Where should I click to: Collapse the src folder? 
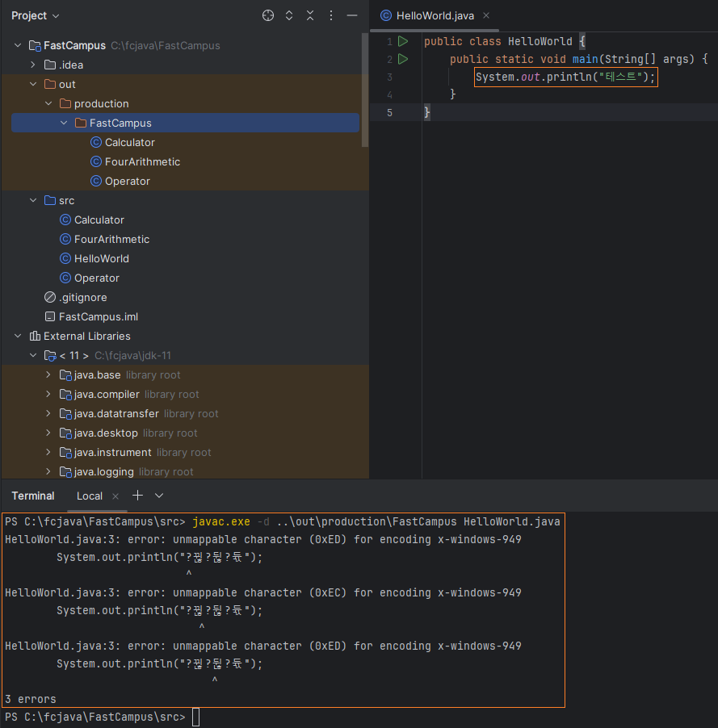pyautogui.click(x=33, y=201)
